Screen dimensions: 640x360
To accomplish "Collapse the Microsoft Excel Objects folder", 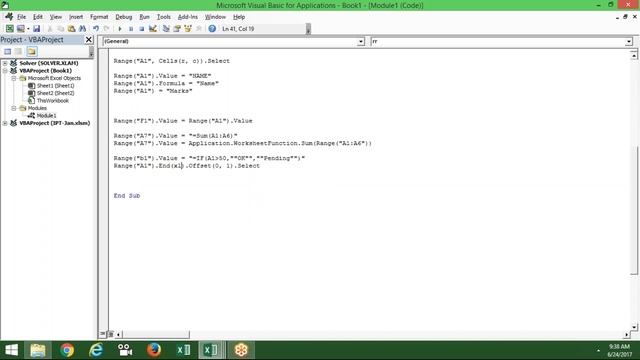I will point(14,78).
